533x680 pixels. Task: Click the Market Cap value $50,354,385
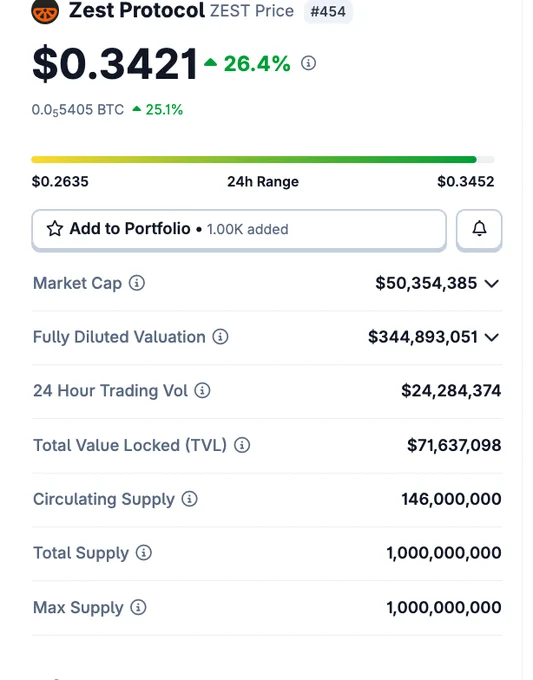[426, 283]
